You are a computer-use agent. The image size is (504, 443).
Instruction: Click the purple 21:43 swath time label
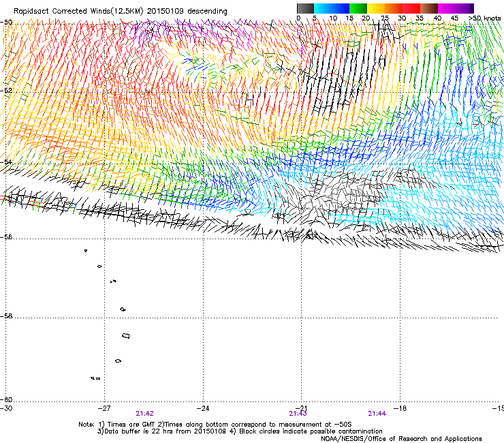click(298, 414)
